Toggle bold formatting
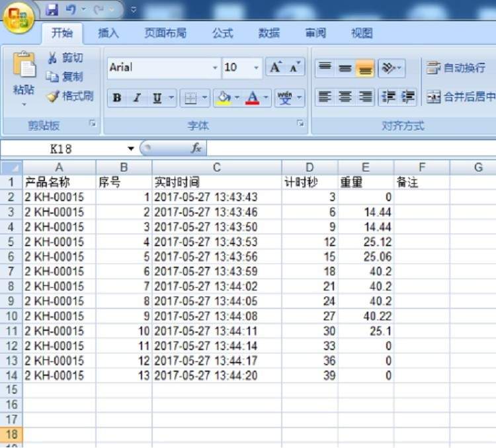This screenshot has height=448, width=496. pos(117,98)
